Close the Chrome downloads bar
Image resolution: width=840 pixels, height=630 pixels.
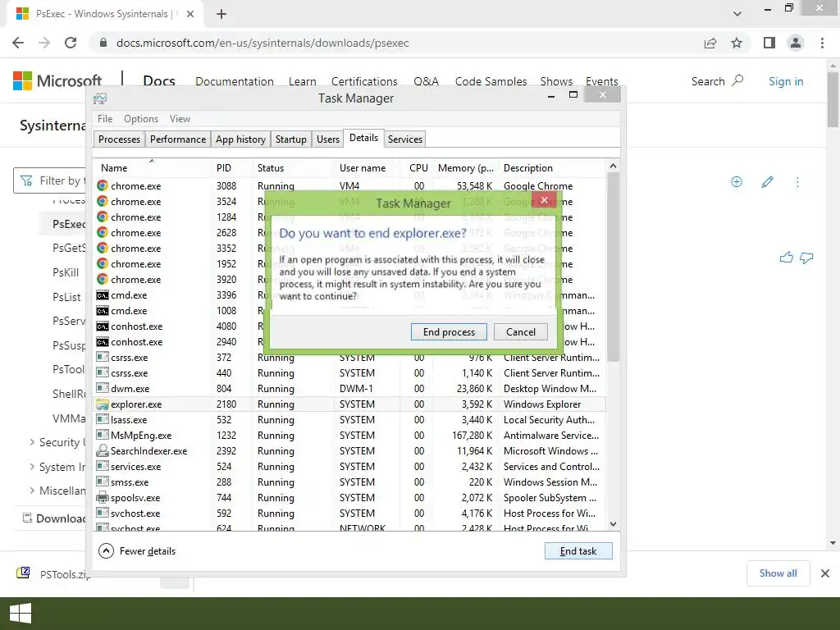(x=825, y=573)
